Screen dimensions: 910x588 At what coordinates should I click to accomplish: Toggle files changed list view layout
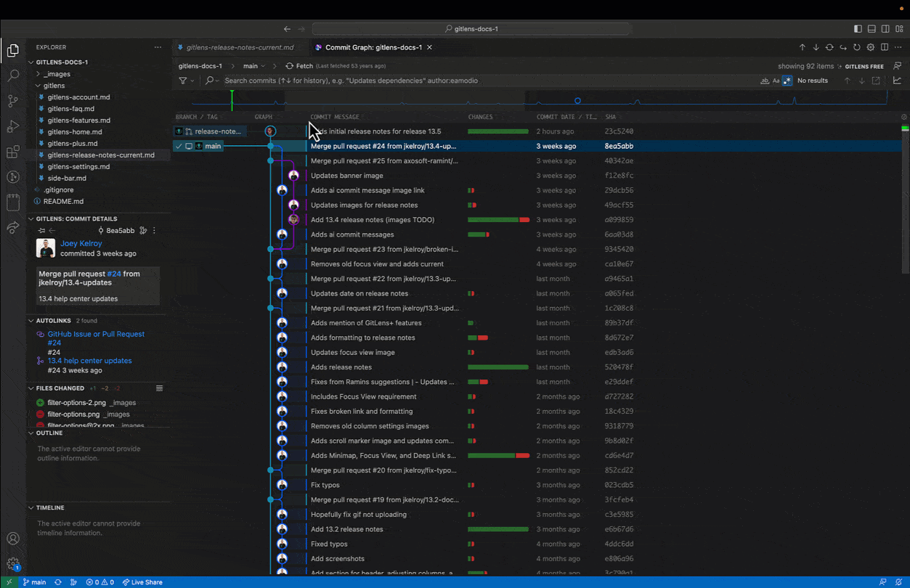click(159, 388)
